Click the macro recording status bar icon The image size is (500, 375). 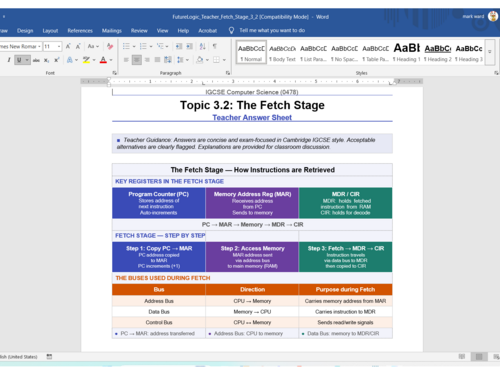pyautogui.click(x=49, y=357)
